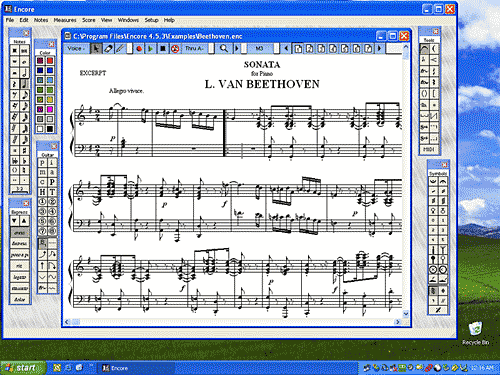Select the pencil tool
500x375 pixels.
click(x=120, y=49)
